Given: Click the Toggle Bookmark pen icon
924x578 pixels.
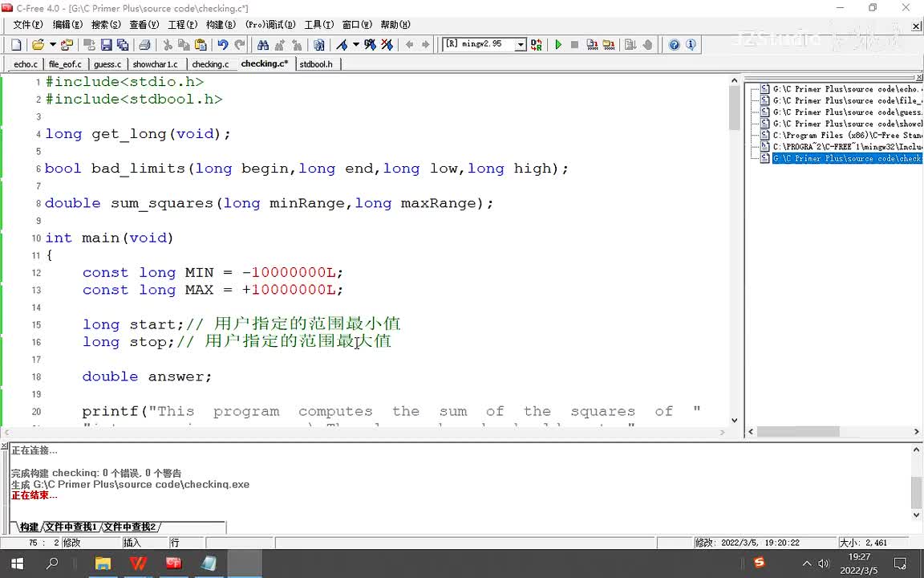Looking at the screenshot, I should pyautogui.click(x=342, y=45).
